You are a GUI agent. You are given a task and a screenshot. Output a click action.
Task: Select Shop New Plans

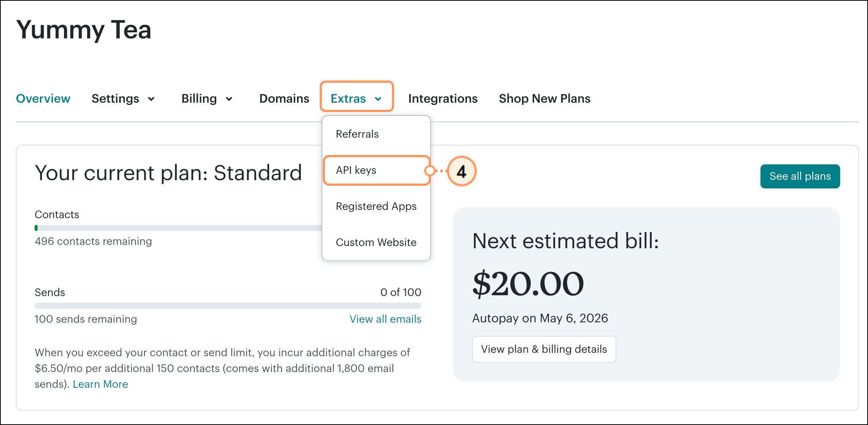point(544,99)
